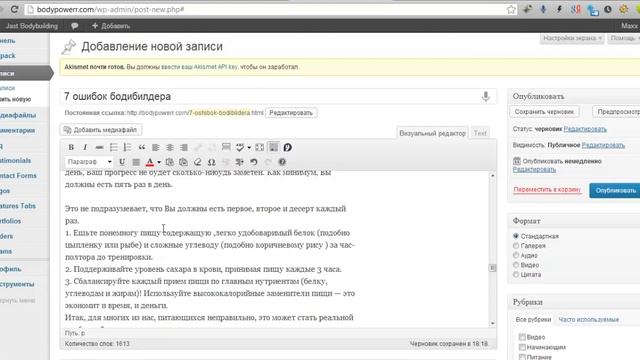Undo the last edit
This screenshot has width=640, height=360.
[254, 162]
